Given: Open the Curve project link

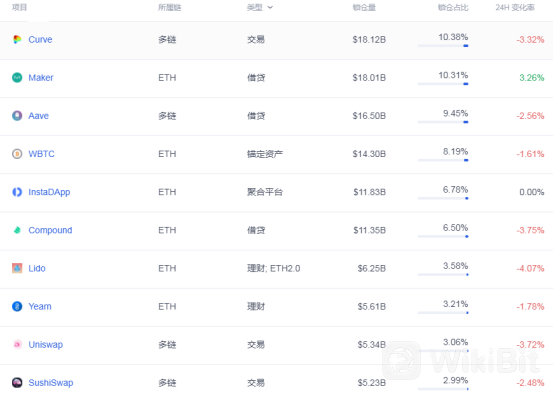Looking at the screenshot, I should pos(40,40).
